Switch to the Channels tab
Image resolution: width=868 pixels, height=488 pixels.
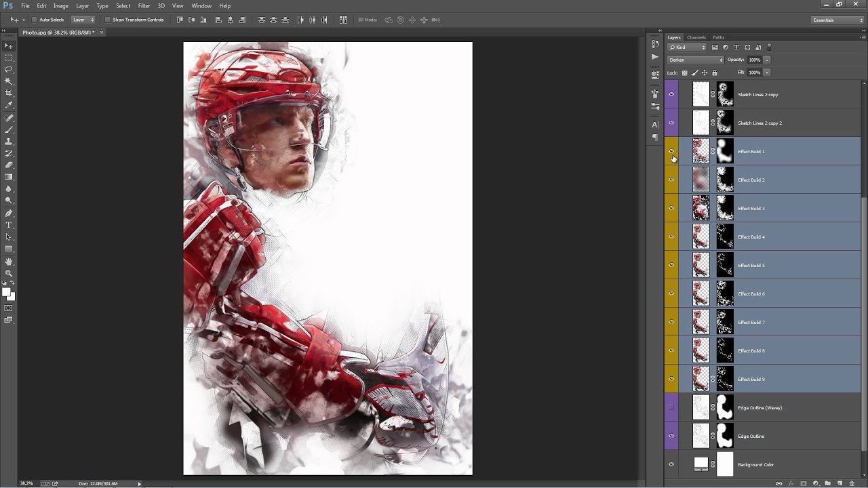[696, 37]
